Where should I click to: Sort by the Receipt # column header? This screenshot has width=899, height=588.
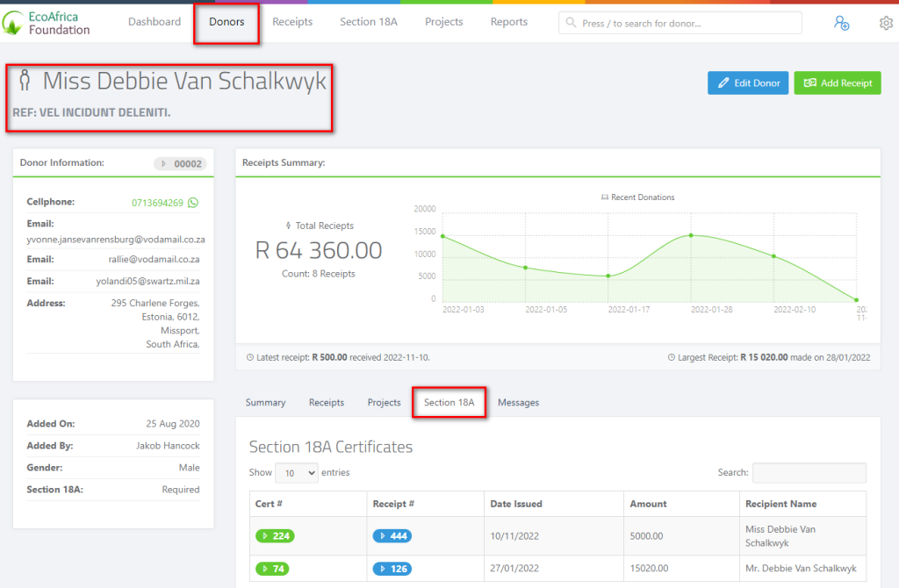point(426,504)
